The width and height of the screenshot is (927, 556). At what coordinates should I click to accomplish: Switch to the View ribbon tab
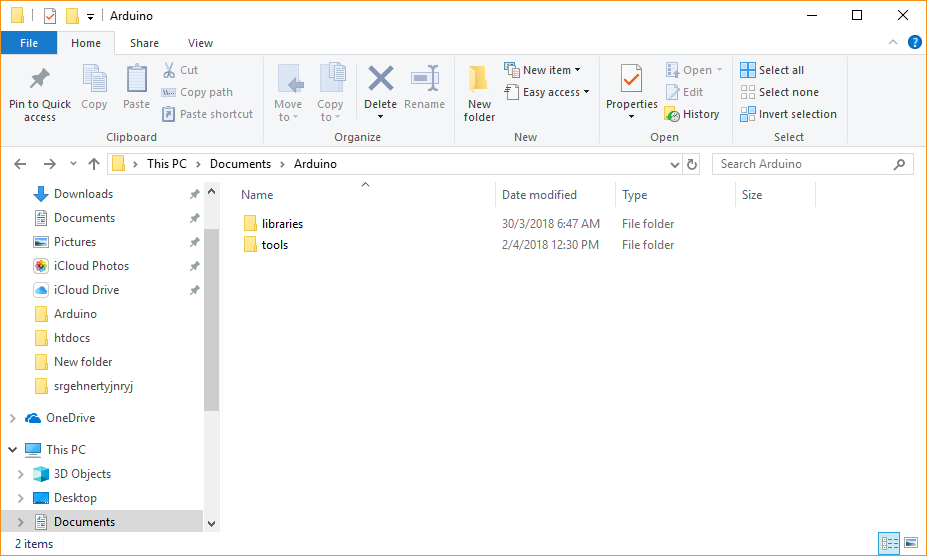pyautogui.click(x=200, y=43)
